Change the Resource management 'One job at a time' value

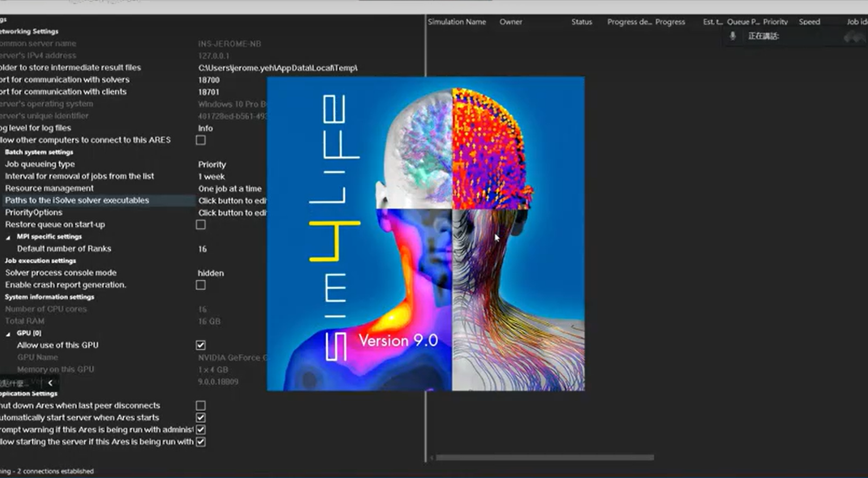pos(230,188)
